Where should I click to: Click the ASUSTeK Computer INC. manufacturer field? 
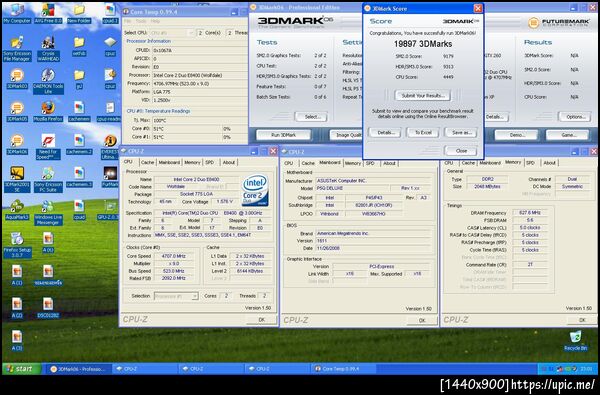coord(373,181)
